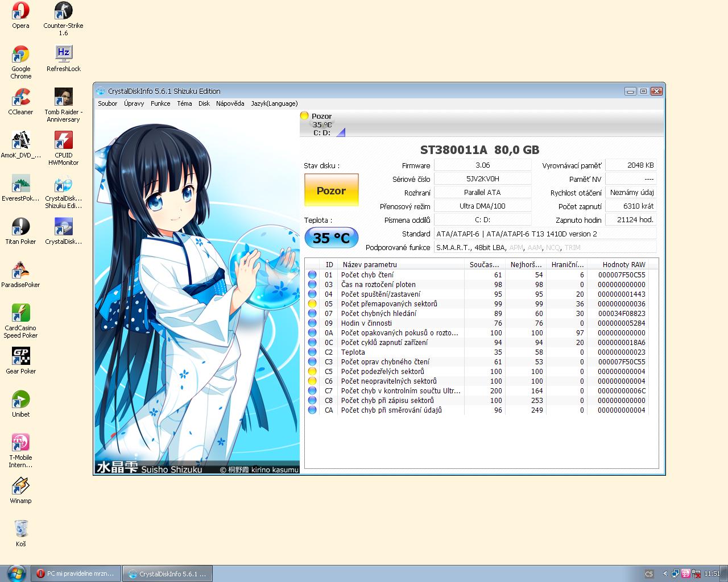
Task: Click the yellow Pozor health status button
Action: (x=331, y=190)
